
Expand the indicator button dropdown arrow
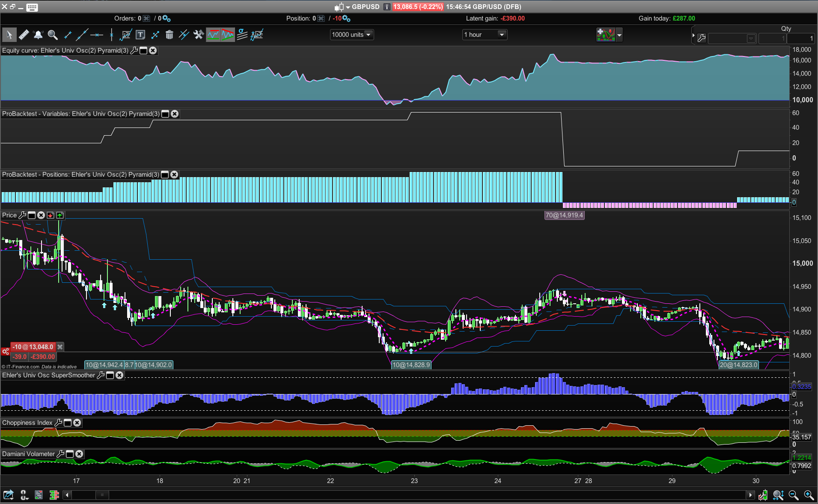pos(619,35)
